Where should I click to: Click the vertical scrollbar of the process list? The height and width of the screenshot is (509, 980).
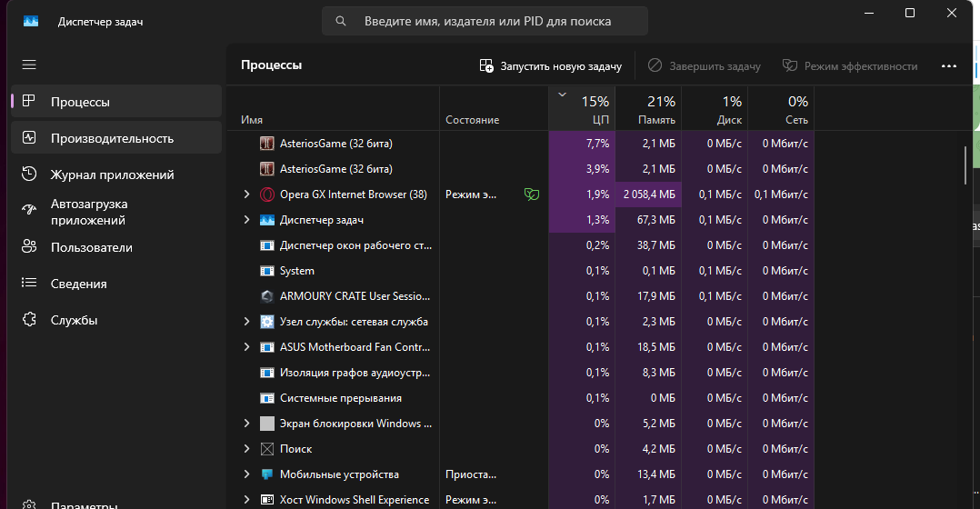click(x=965, y=165)
